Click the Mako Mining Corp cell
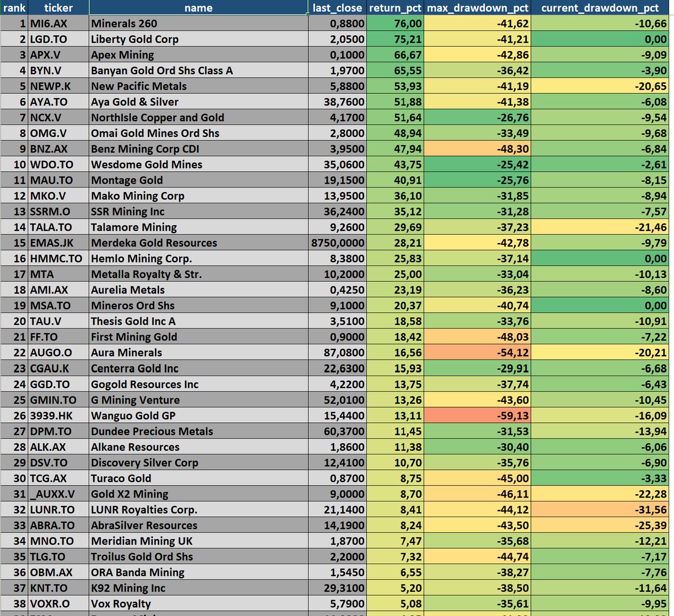The width and height of the screenshot is (674, 616). [x=198, y=196]
